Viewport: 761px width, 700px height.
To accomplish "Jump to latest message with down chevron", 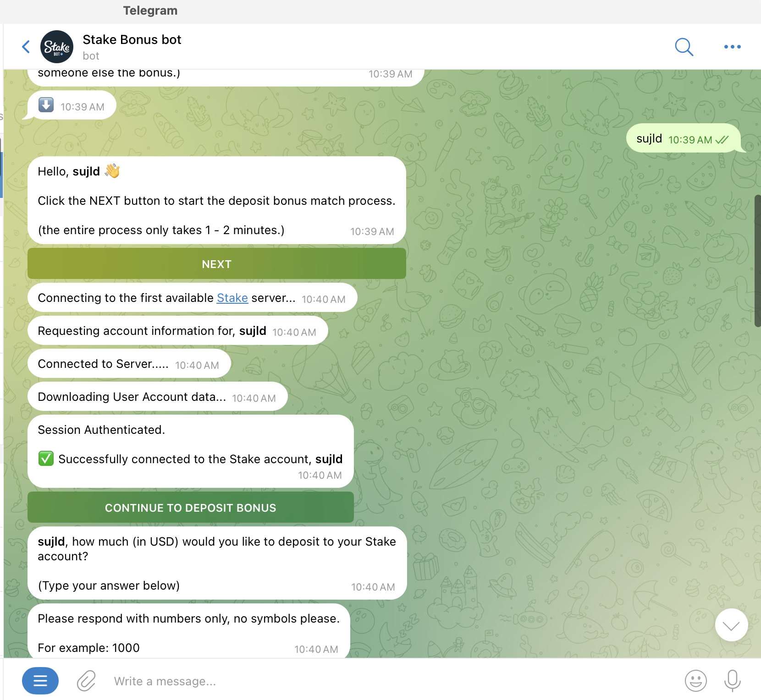I will [x=731, y=625].
